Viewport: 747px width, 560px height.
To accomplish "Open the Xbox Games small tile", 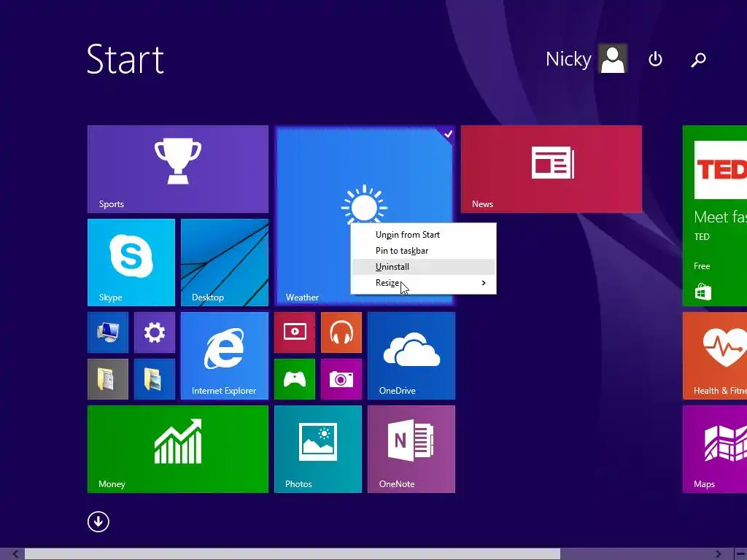I will point(295,379).
